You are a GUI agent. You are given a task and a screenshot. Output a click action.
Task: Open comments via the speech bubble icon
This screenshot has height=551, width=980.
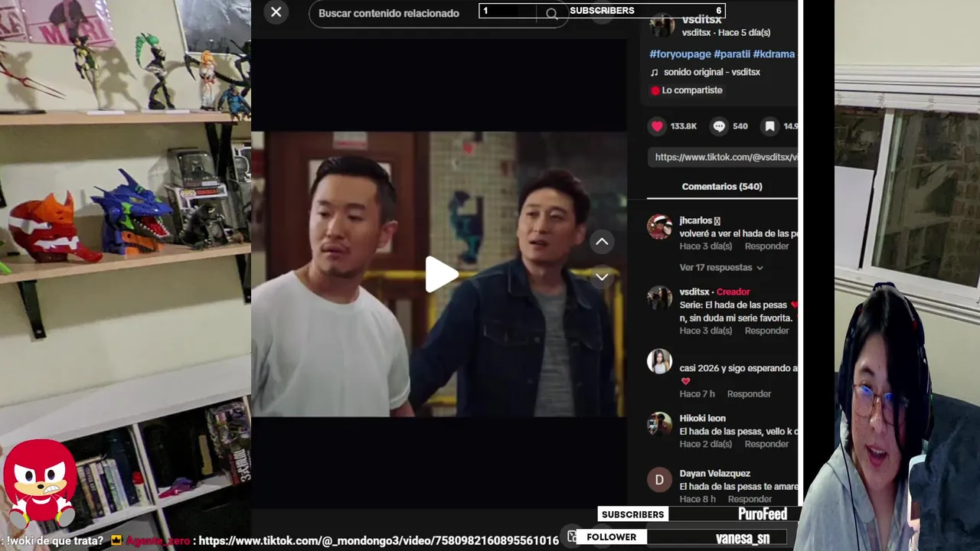[719, 126]
